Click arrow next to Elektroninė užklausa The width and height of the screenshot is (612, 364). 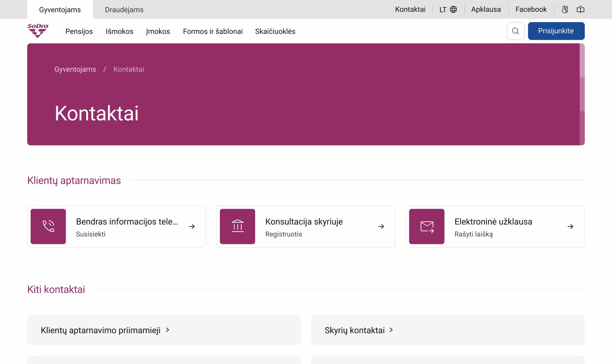[570, 226]
